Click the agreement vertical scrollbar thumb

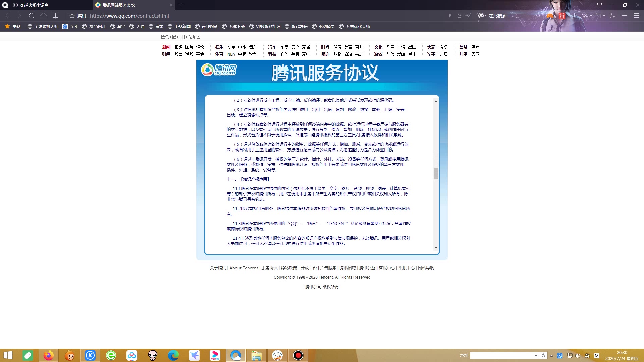click(436, 173)
